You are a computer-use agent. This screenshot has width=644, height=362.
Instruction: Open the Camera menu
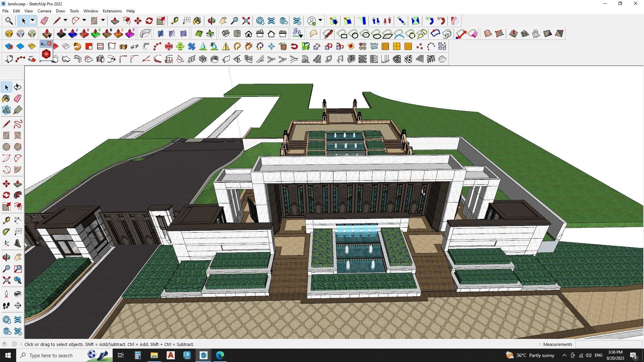(44, 11)
